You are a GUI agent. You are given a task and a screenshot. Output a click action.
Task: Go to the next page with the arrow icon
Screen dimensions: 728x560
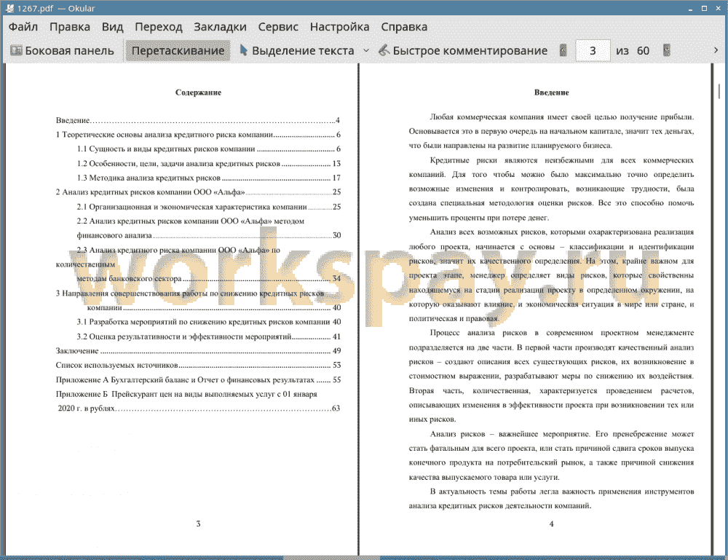coord(667,50)
